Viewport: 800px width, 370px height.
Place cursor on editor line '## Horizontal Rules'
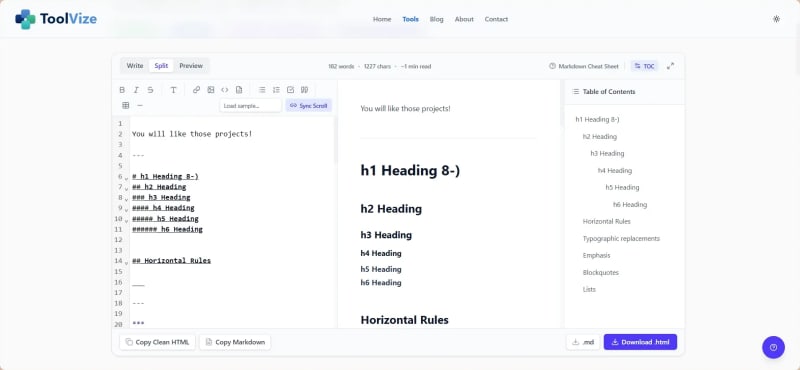[x=171, y=260]
